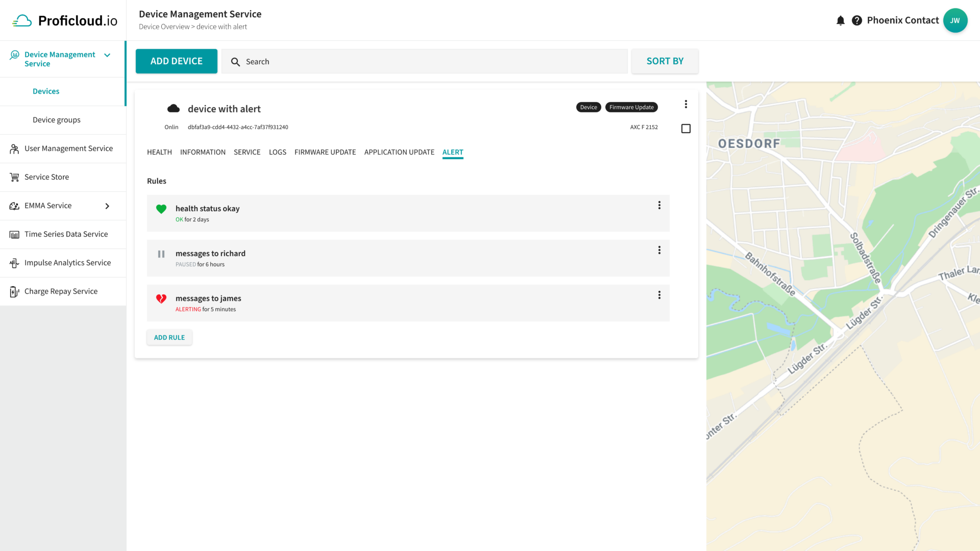The image size is (980, 551).
Task: Collapse the Device Management Service section
Action: pos(107,55)
